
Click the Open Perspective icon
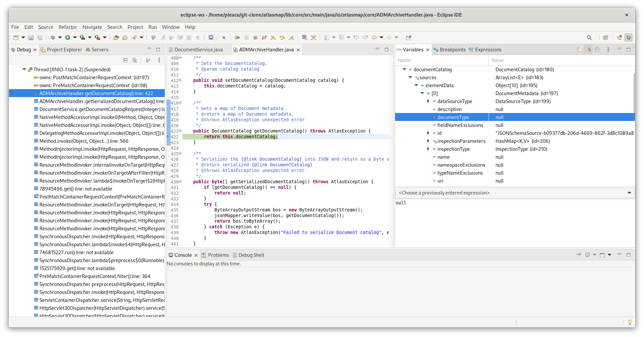click(606, 37)
